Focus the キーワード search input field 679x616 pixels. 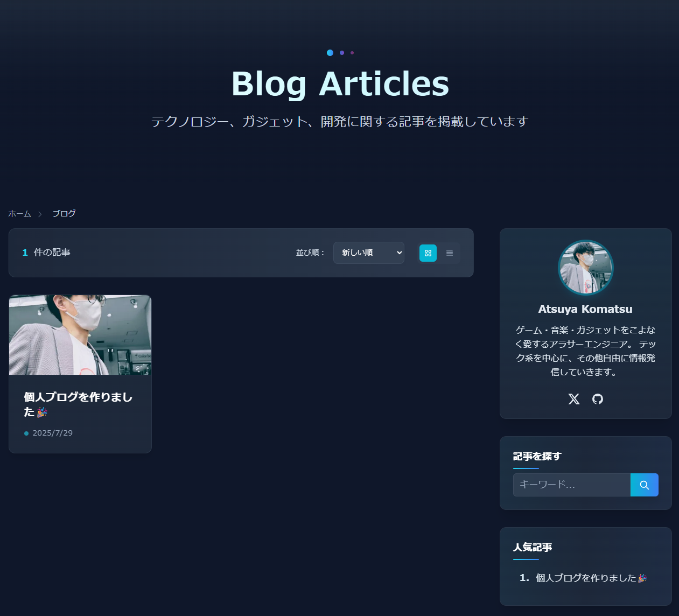click(x=572, y=485)
